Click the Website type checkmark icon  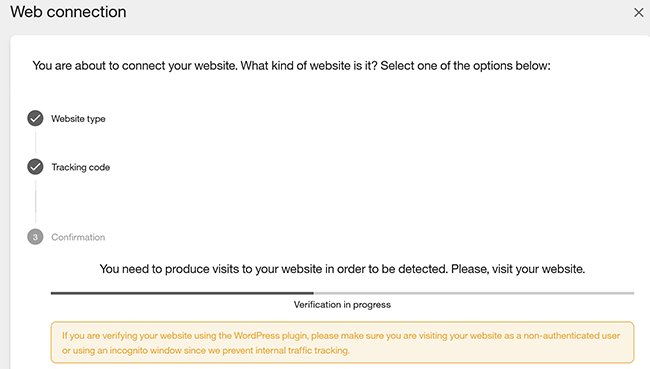(x=35, y=118)
